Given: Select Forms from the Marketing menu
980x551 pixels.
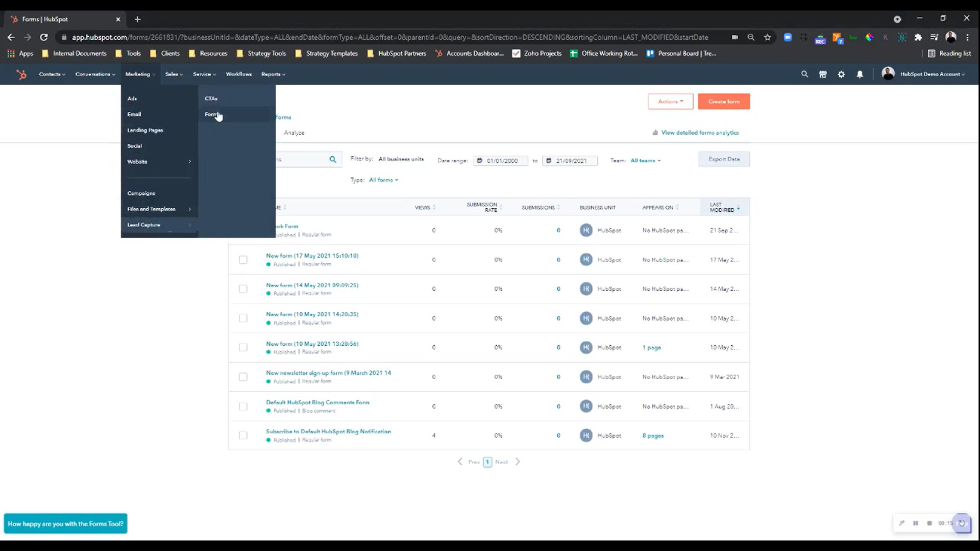Looking at the screenshot, I should click(x=212, y=114).
